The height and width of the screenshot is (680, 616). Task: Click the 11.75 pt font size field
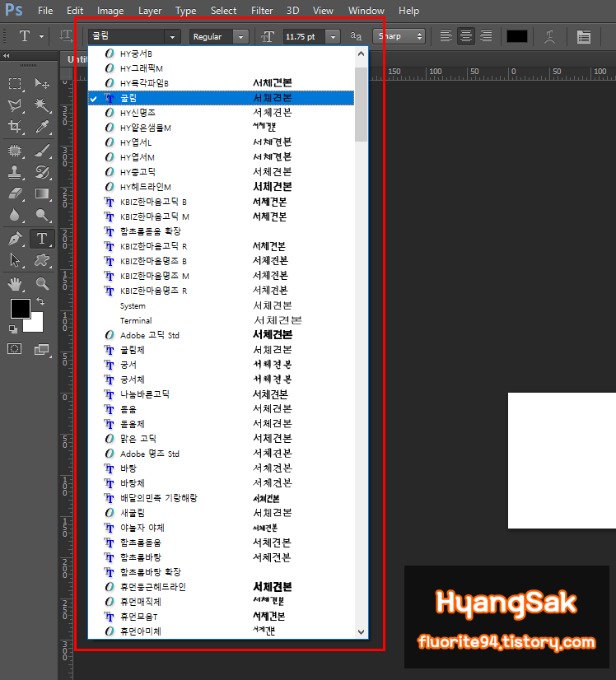(x=304, y=37)
